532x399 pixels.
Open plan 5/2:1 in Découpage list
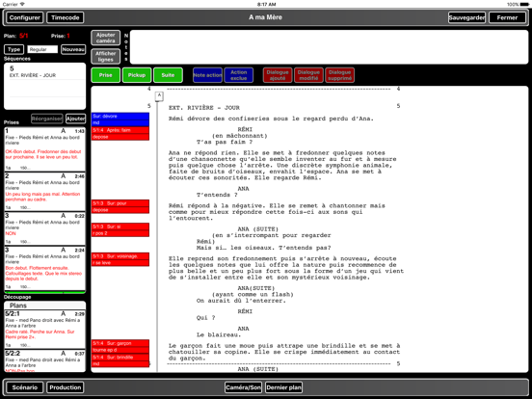(44, 329)
